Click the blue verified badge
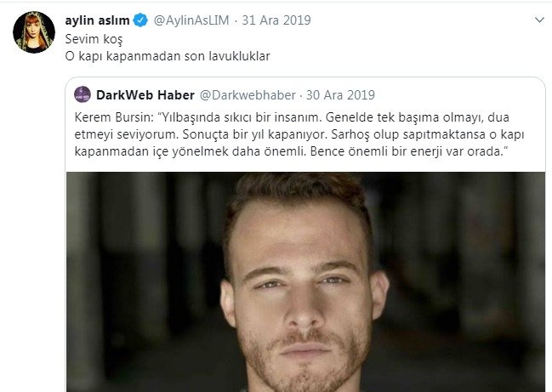This screenshot has height=392, width=552. [141, 20]
